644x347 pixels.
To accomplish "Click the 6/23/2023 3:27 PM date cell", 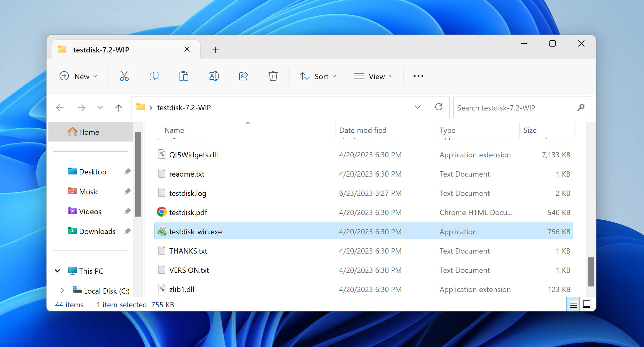I will tap(370, 193).
